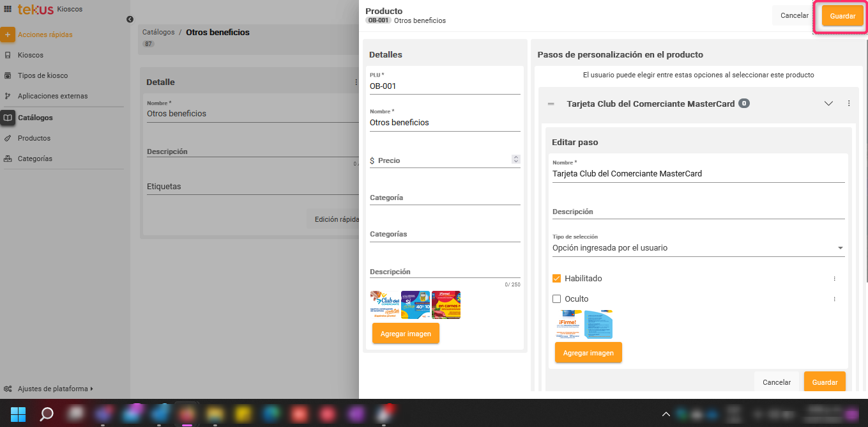The image size is (868, 427).
Task: Collapse the Tarjeta Club step chevron
Action: [x=828, y=104]
